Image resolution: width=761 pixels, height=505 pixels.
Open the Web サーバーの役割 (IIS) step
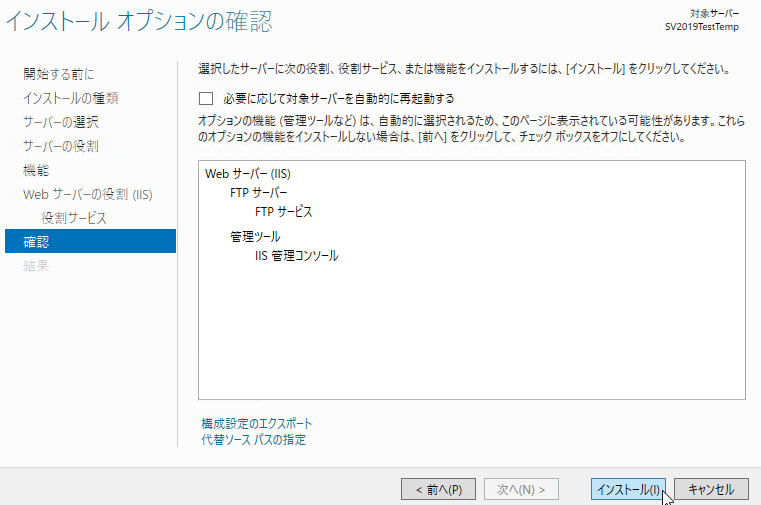point(87,194)
